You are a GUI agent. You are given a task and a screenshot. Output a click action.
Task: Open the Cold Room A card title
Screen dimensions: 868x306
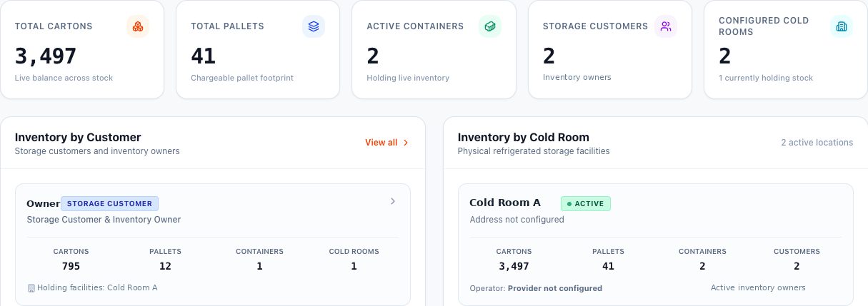tap(505, 203)
